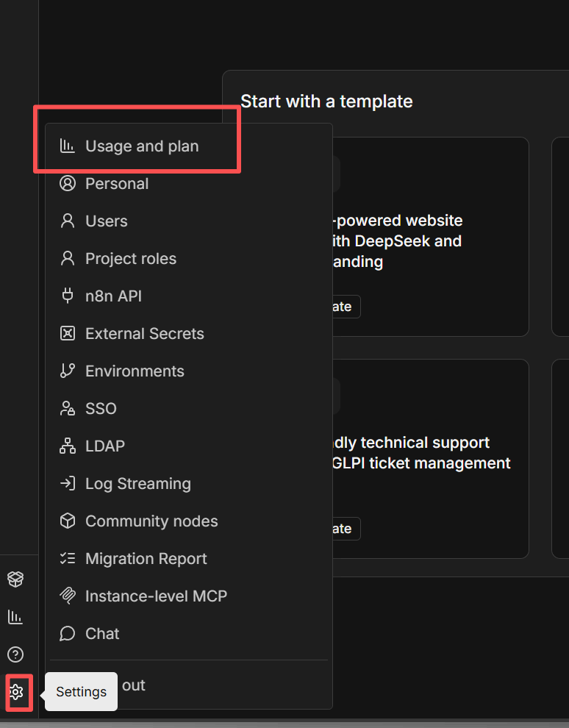Open Log Streaming settings
Viewport: 569px width, 728px height.
point(137,484)
